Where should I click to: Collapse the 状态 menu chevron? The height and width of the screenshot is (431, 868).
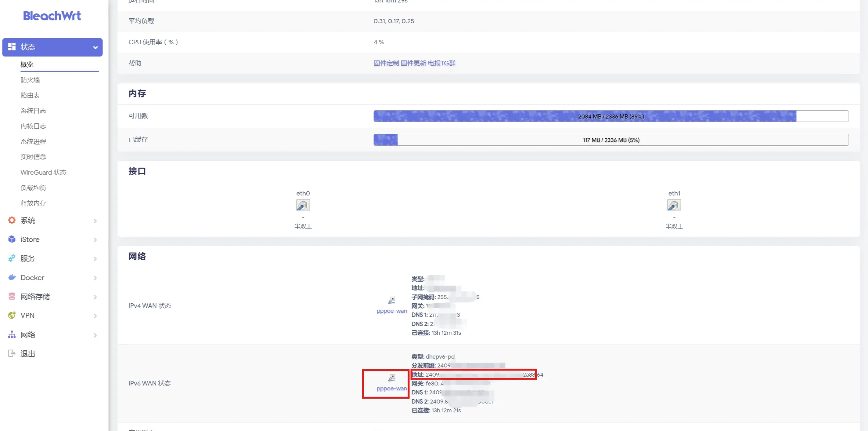coord(95,48)
